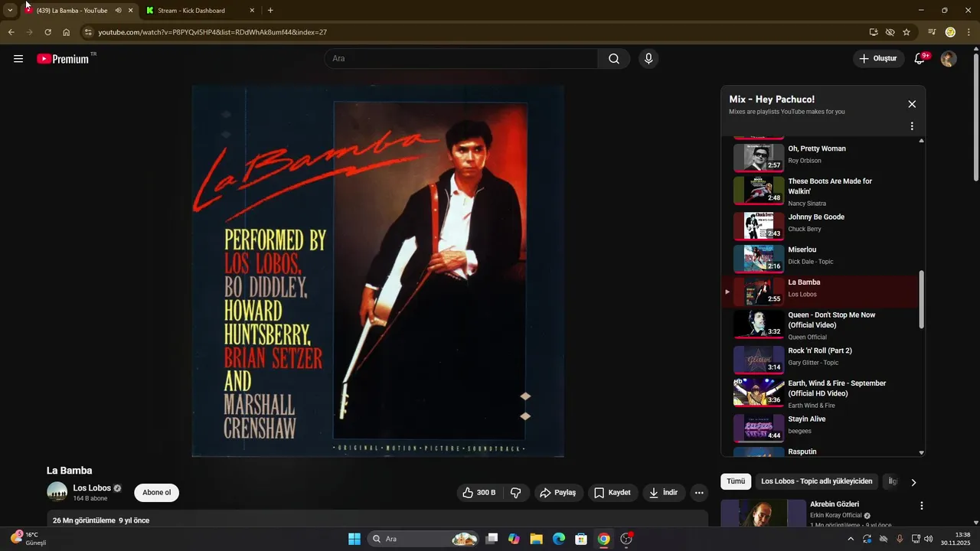Viewport: 980px width, 551px height.
Task: Reload the page
Action: coord(47,32)
